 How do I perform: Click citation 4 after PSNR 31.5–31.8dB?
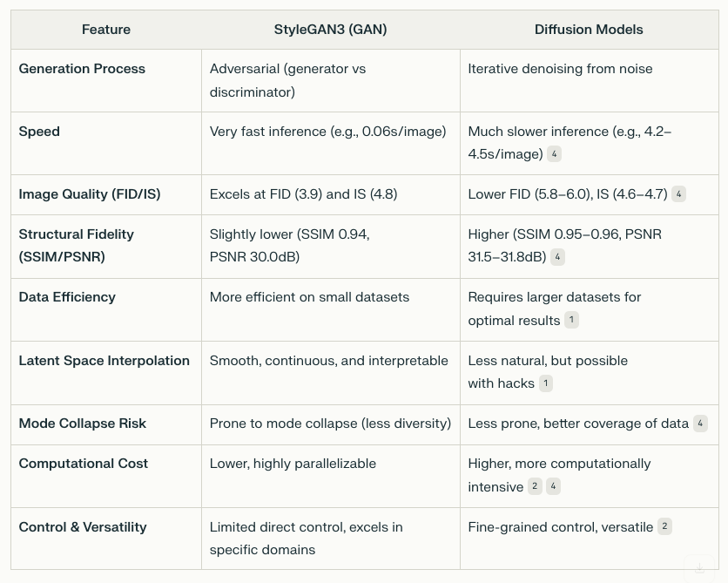557,257
